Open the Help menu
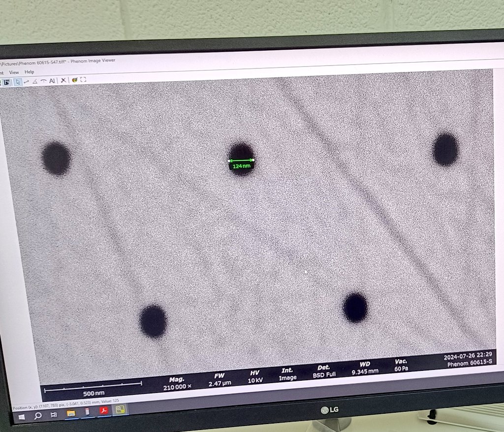504x432 pixels. click(x=29, y=72)
